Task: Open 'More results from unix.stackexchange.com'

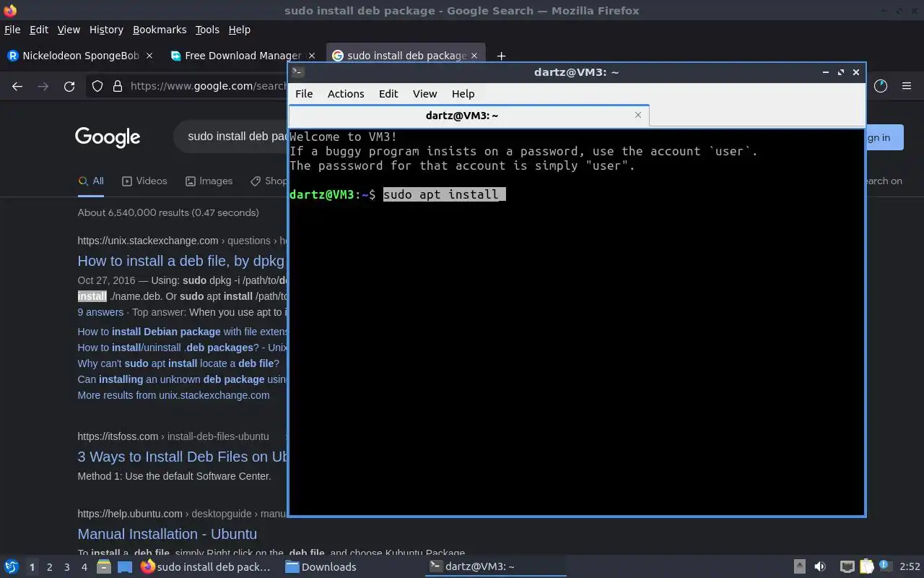Action: coord(173,395)
